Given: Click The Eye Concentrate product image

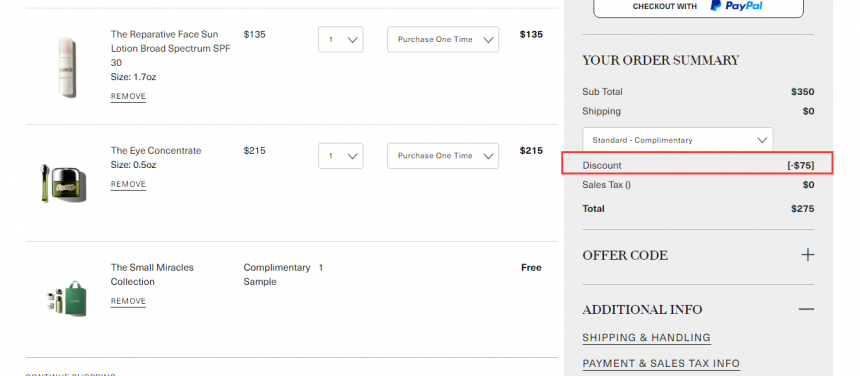Looking at the screenshot, I should click(63, 183).
